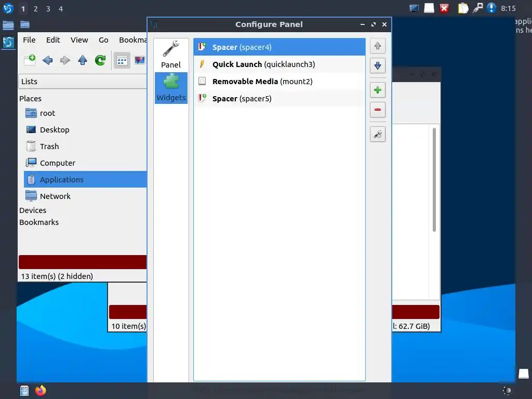
Task: Switch to workspace 4
Action: [61, 9]
